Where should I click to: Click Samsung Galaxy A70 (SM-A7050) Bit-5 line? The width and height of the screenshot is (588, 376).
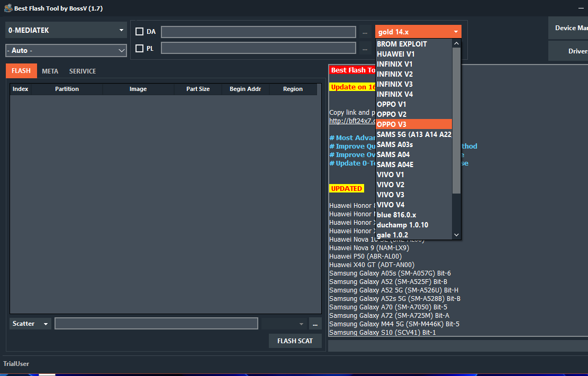pyautogui.click(x=388, y=307)
